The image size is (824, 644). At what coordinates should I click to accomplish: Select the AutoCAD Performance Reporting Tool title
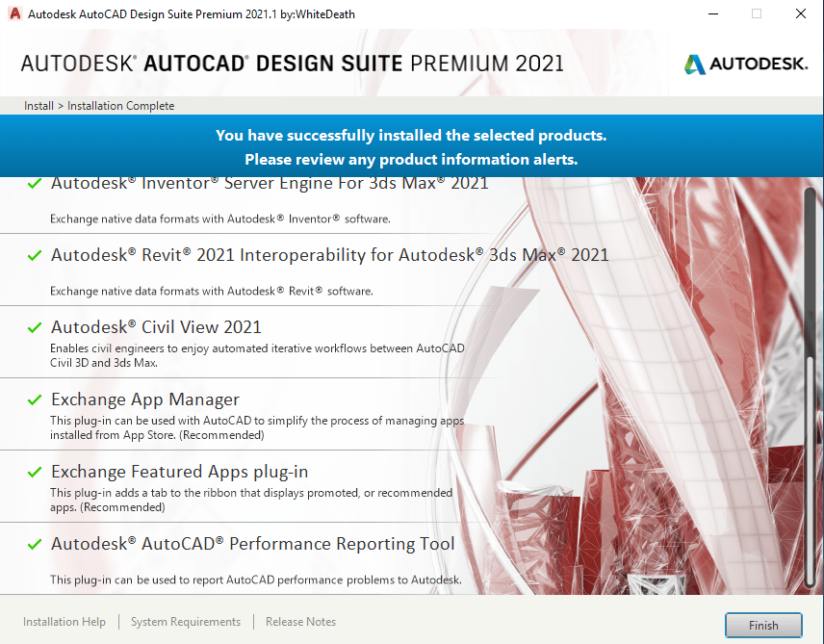[x=253, y=544]
